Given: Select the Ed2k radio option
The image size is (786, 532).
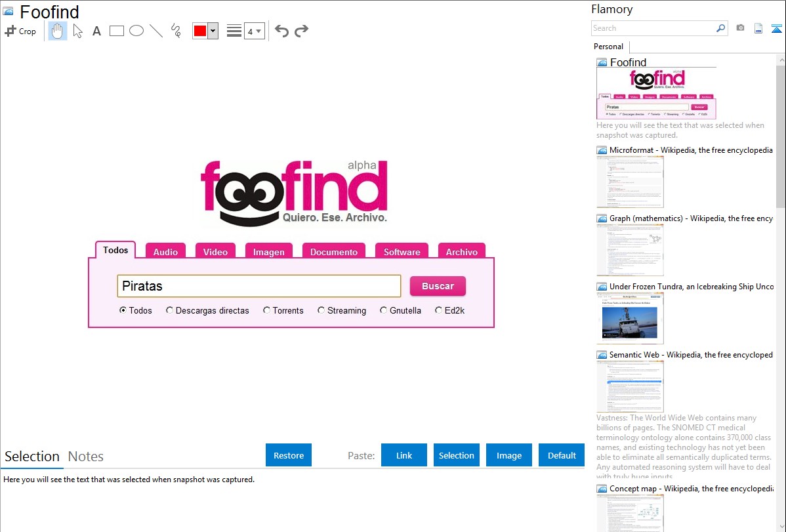Looking at the screenshot, I should (x=439, y=310).
